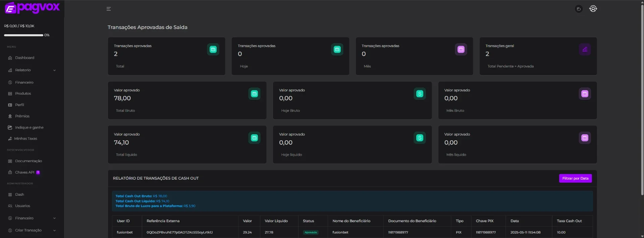Viewport: 644px width, 238px height.
Task: Click the hamburger menu icon in header
Action: (x=109, y=9)
